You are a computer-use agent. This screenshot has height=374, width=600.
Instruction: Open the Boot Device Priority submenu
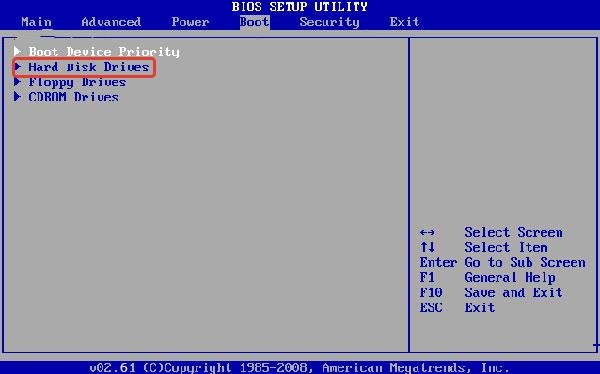click(104, 52)
